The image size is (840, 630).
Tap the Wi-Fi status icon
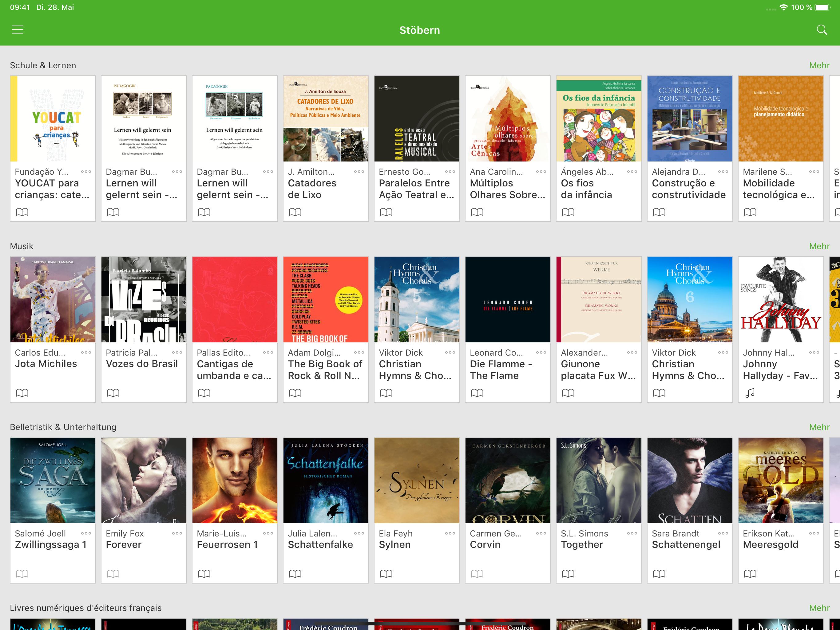point(783,7)
